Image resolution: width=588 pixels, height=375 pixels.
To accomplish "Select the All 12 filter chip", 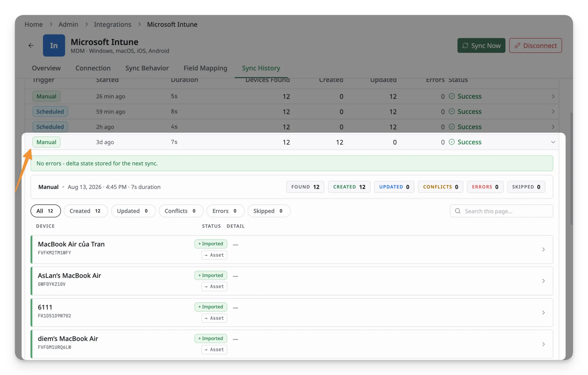I will 46,211.
